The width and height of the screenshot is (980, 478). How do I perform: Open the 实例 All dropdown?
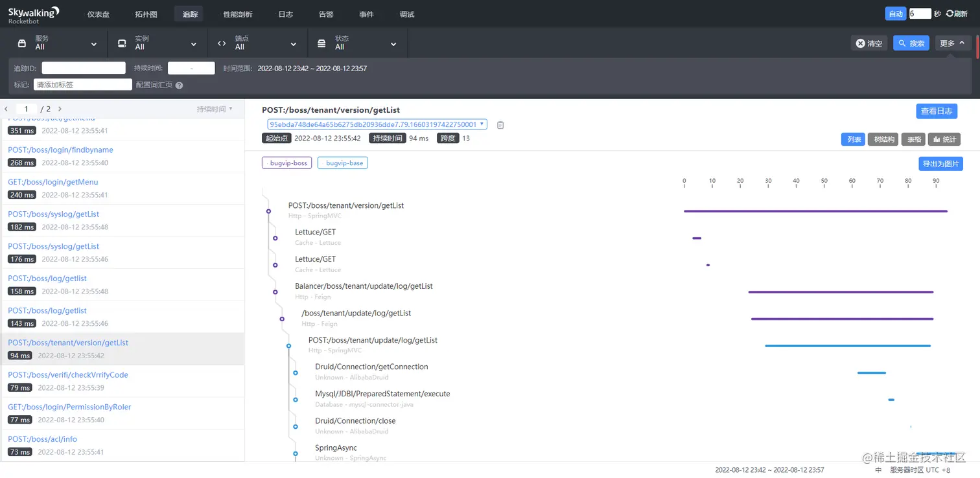point(157,43)
